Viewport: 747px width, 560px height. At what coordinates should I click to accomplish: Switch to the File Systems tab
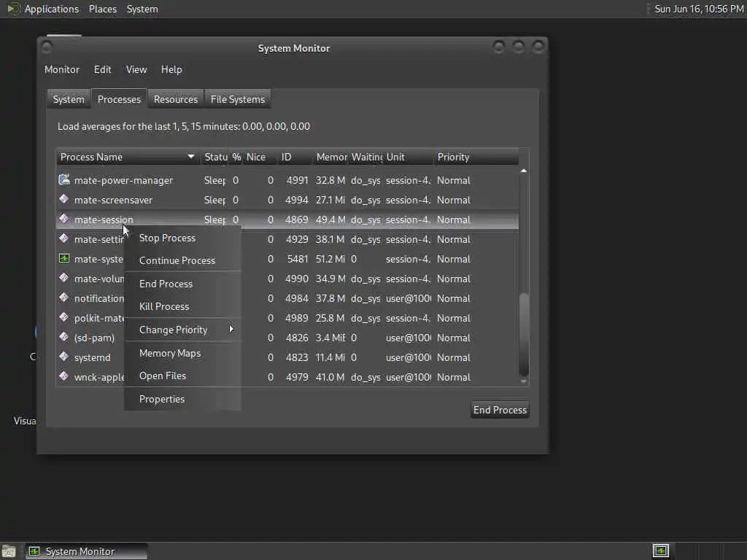(238, 99)
